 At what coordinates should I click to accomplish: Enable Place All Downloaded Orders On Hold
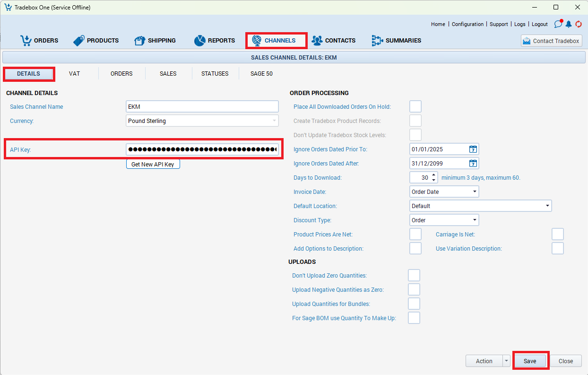pyautogui.click(x=415, y=107)
